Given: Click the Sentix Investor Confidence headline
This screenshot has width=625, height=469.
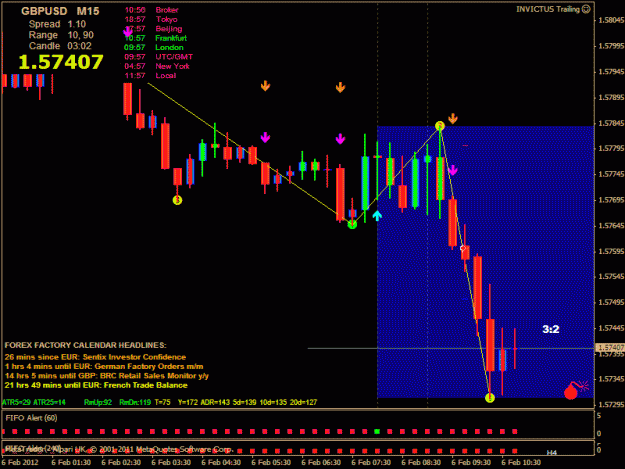Looking at the screenshot, I should pos(95,357).
